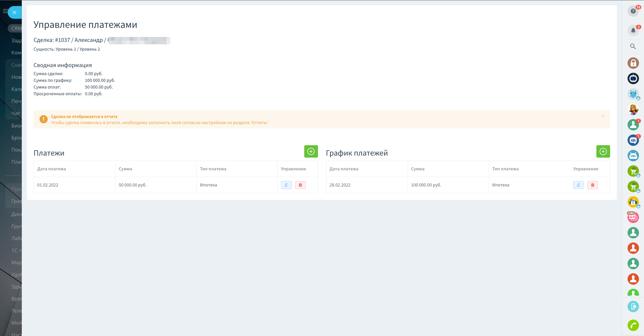The width and height of the screenshot is (644, 336).
Task: Add a new entry to График платежей
Action: (603, 152)
